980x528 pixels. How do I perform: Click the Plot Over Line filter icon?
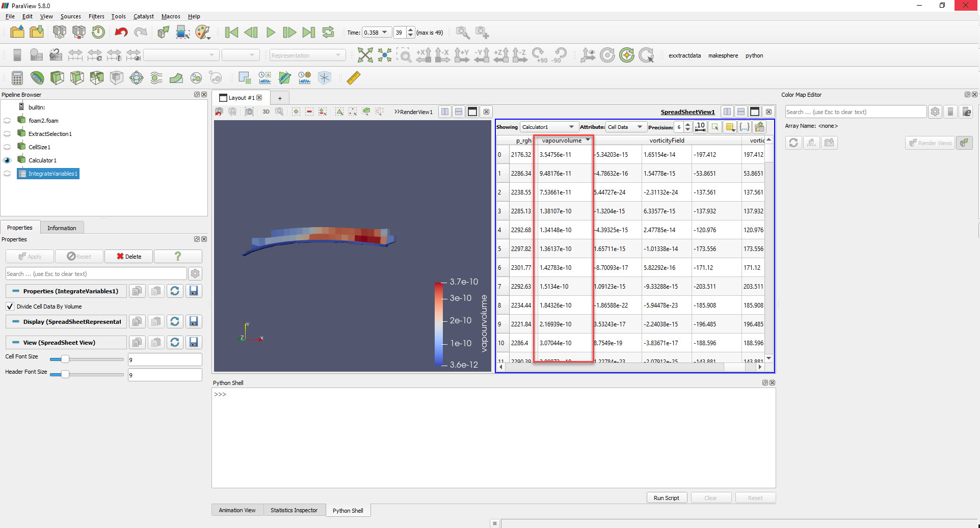click(x=285, y=78)
